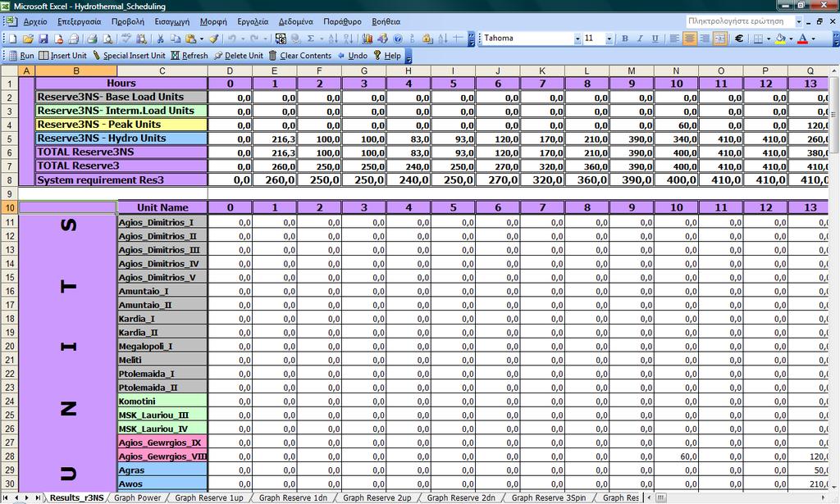840x504 pixels.
Task: Open the Προβολή menu
Action: (x=127, y=21)
